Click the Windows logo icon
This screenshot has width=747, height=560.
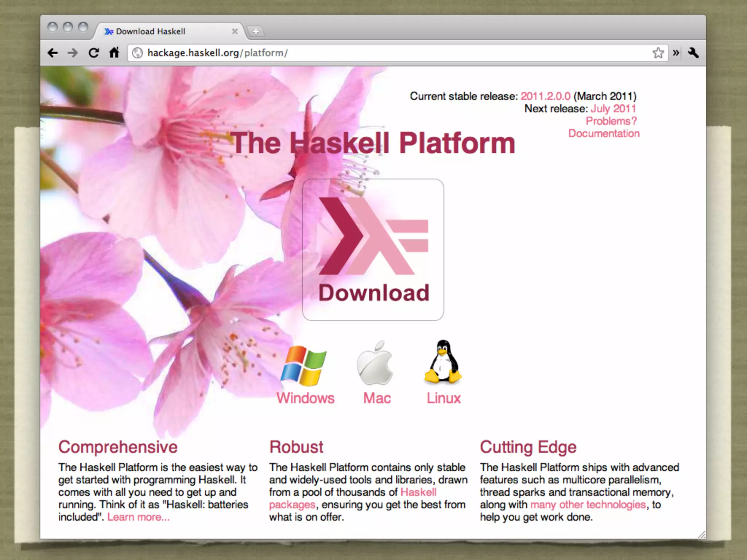[303, 366]
